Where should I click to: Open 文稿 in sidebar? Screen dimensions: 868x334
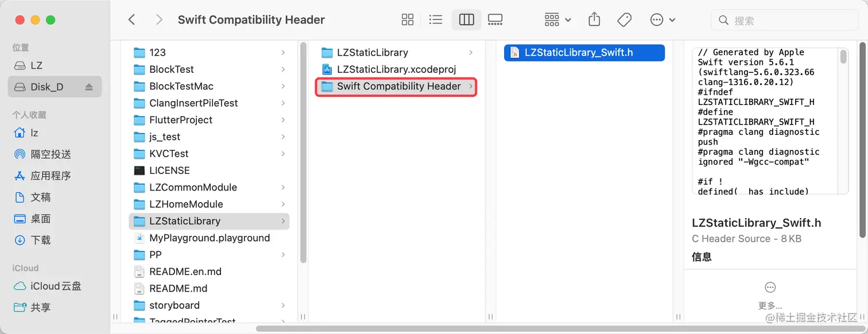pos(55,197)
